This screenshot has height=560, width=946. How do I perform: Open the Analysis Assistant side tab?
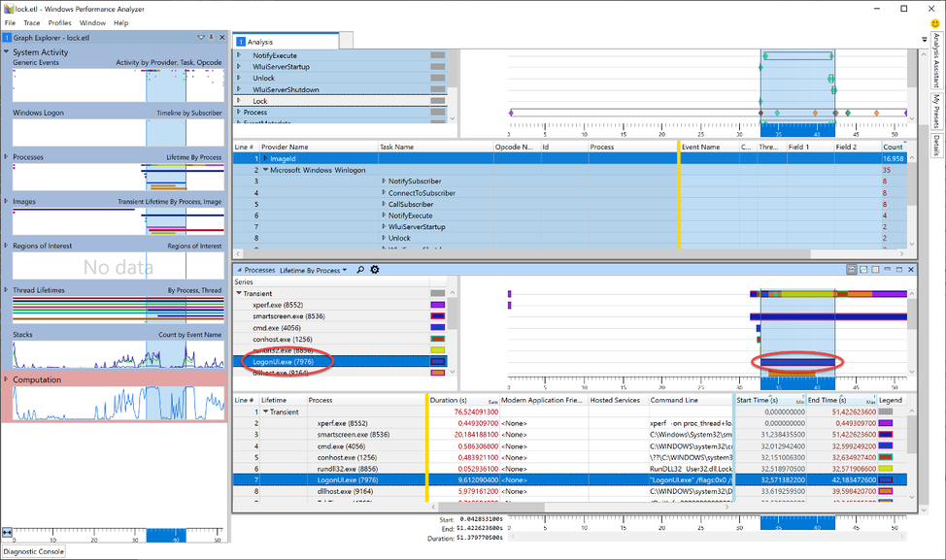(x=936, y=60)
